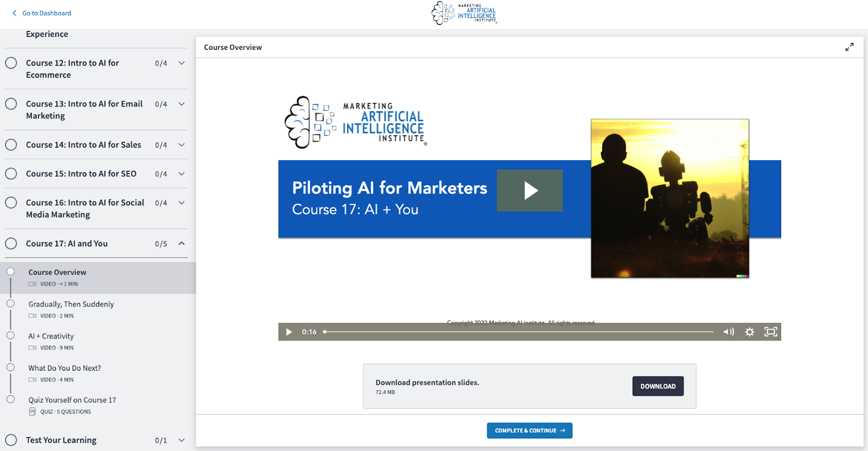Toggle completion circle for Course 12
Viewport: 868px width, 451px height.
click(x=11, y=63)
